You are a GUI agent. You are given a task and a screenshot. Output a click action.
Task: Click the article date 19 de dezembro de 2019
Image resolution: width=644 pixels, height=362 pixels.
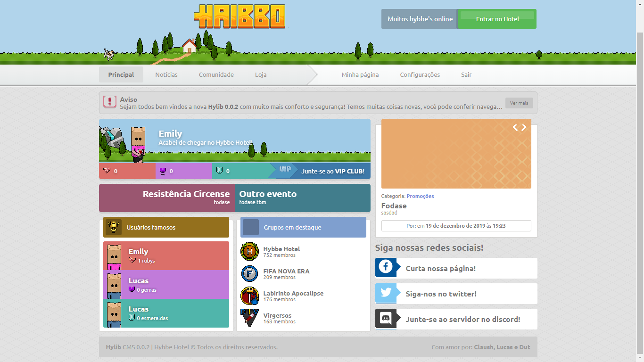coord(454,226)
